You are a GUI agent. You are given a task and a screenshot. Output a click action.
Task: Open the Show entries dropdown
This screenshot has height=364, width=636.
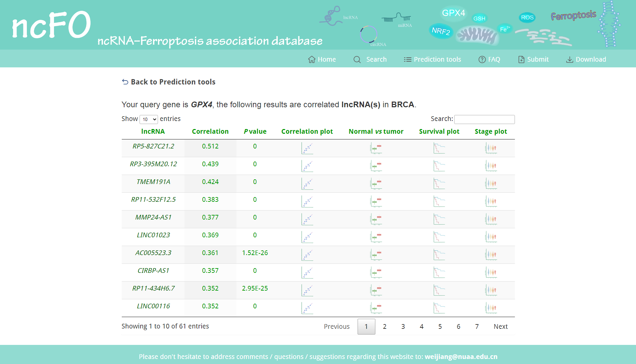149,119
